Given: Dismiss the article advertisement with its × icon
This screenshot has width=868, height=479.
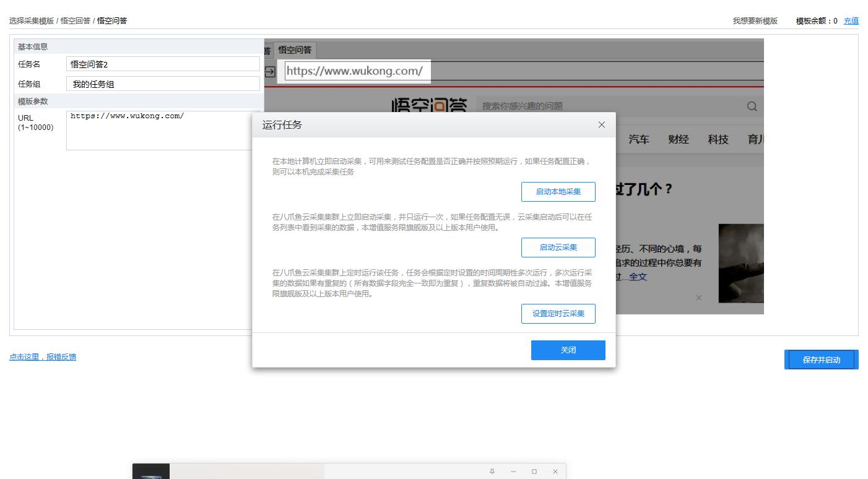Looking at the screenshot, I should [x=698, y=296].
